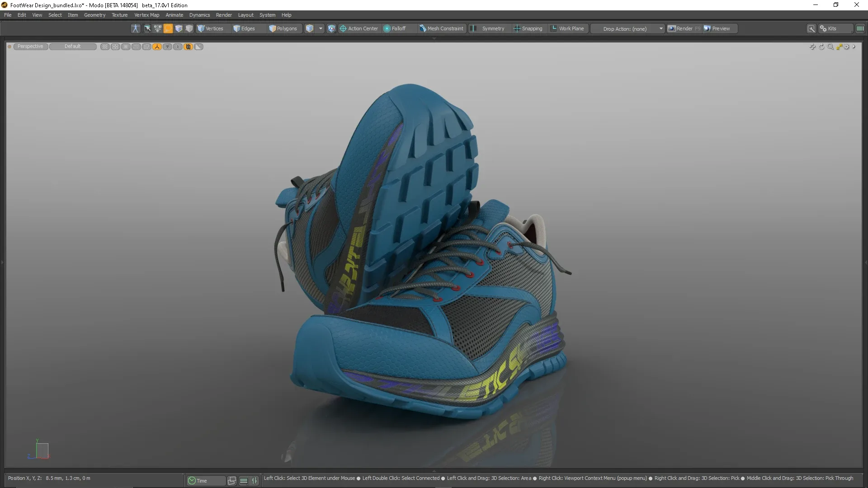Click the viewport rotate icon
The image size is (868, 488).
point(821,47)
